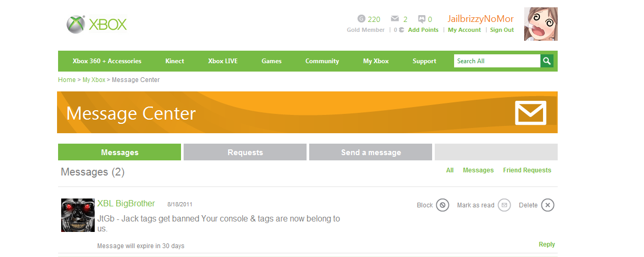Image resolution: width=644 pixels, height=257 pixels.
Task: Click the Block circle icon
Action: pos(442,205)
